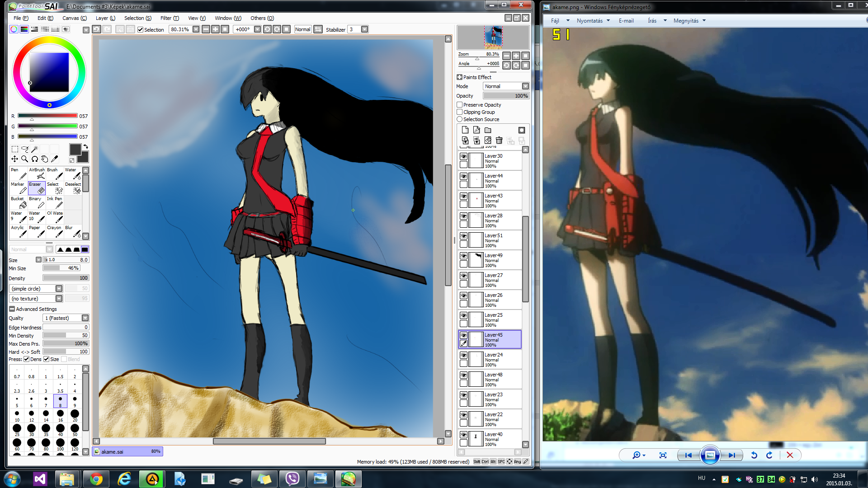Select the Blur tool
Image resolution: width=868 pixels, height=488 pixels.
tap(73, 231)
